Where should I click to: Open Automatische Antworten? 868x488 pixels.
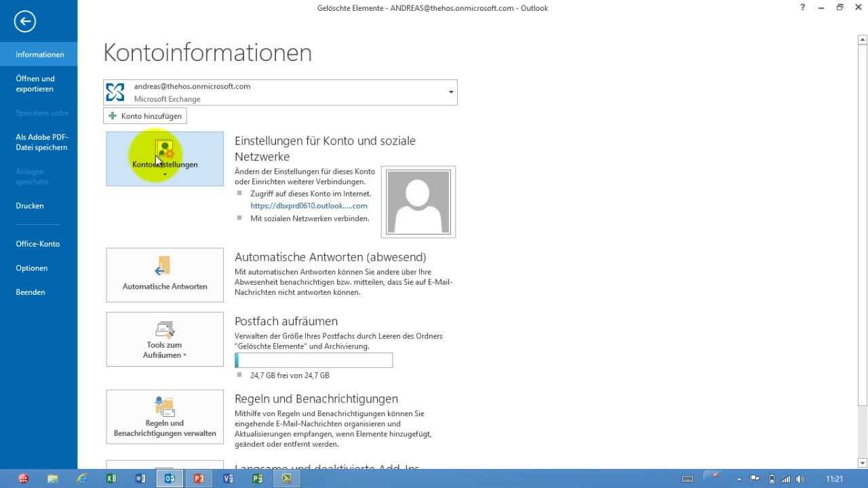click(x=165, y=274)
